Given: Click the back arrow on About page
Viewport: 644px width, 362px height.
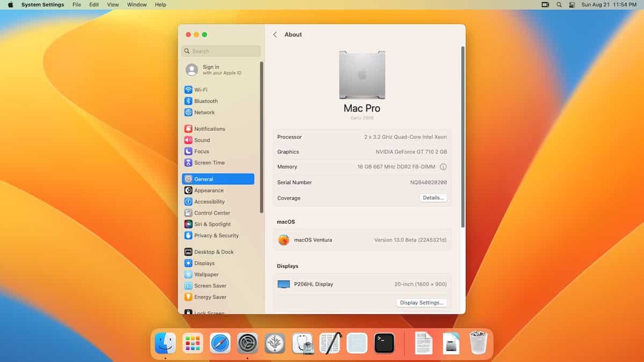Looking at the screenshot, I should tap(275, 34).
